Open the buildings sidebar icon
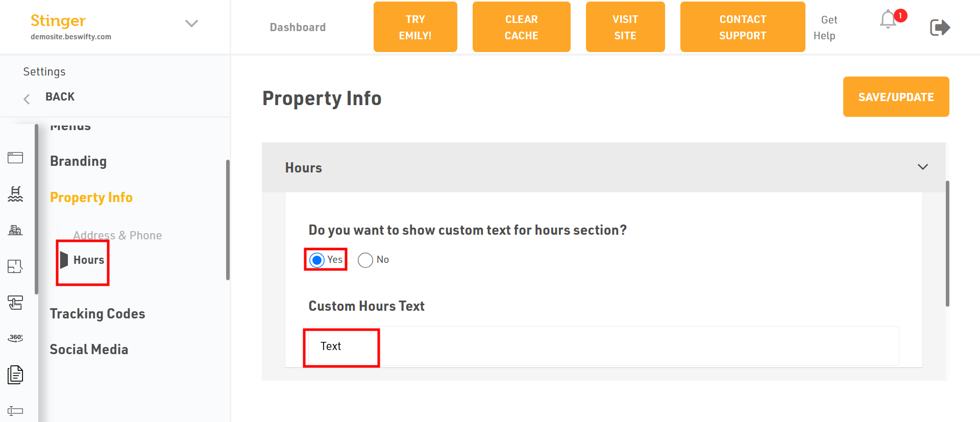This screenshot has height=422, width=980. (15, 230)
